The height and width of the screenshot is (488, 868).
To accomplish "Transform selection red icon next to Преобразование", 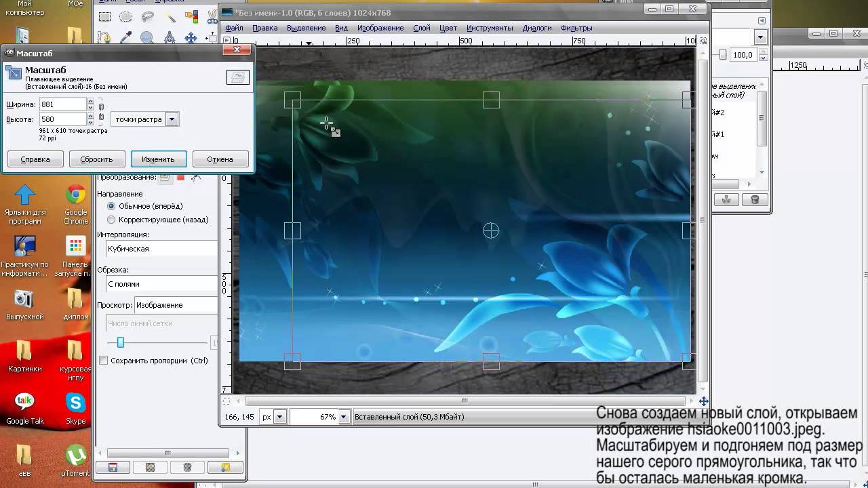I will tap(180, 177).
